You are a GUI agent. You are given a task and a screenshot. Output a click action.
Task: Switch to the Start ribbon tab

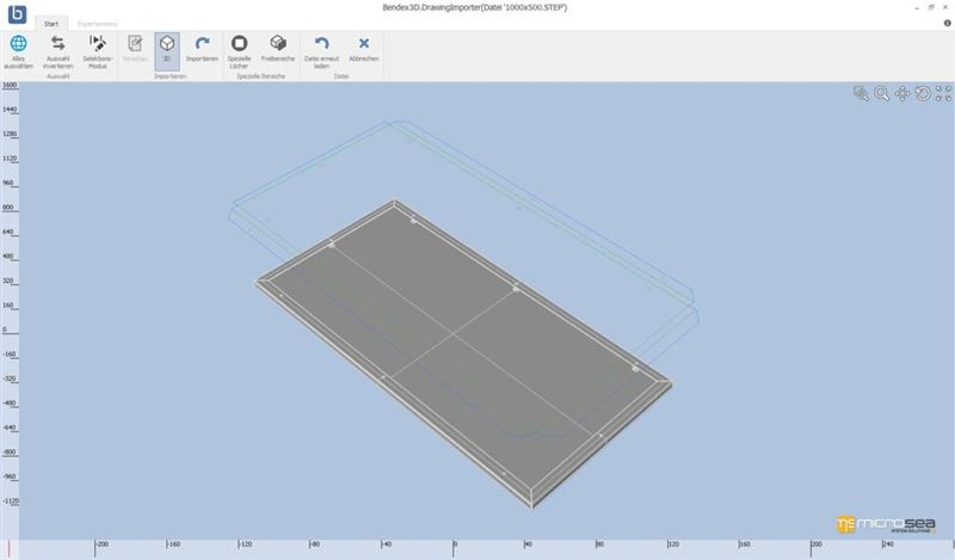pyautogui.click(x=51, y=24)
